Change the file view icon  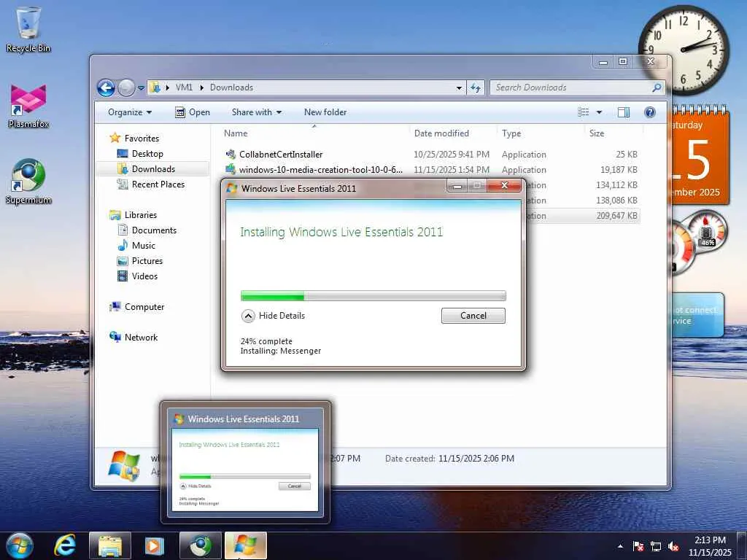pyautogui.click(x=584, y=112)
